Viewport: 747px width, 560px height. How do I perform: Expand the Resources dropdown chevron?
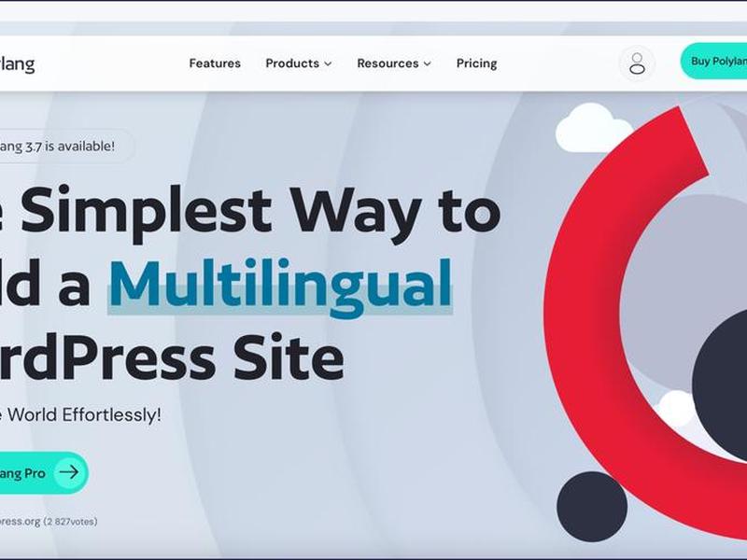coord(428,63)
